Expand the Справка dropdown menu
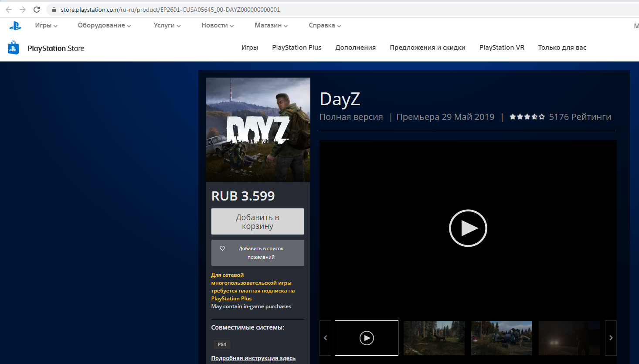This screenshot has width=639, height=364. click(325, 25)
